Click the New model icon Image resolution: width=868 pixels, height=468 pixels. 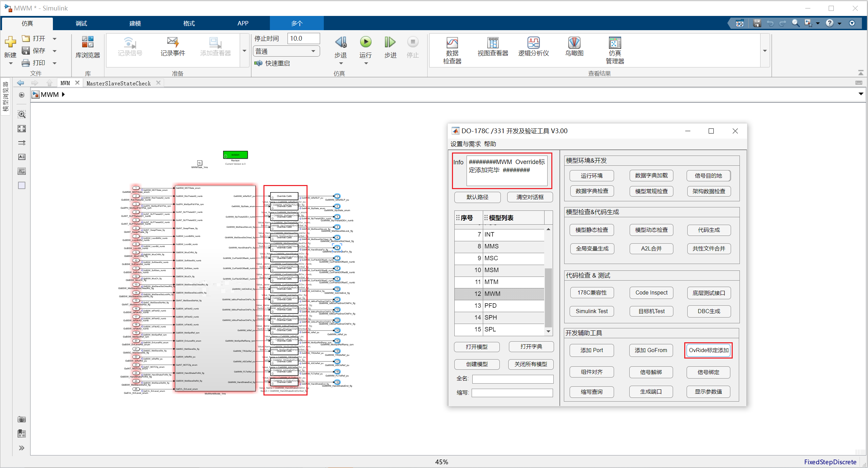coord(10,42)
